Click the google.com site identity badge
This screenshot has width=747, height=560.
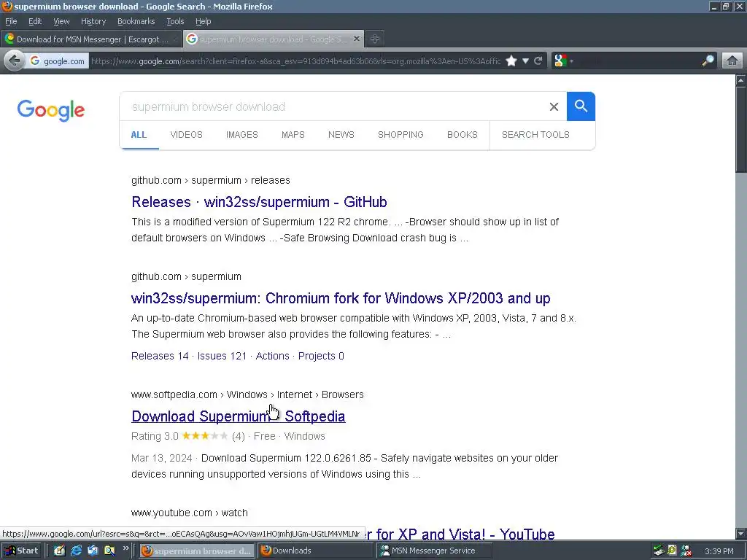coord(57,61)
